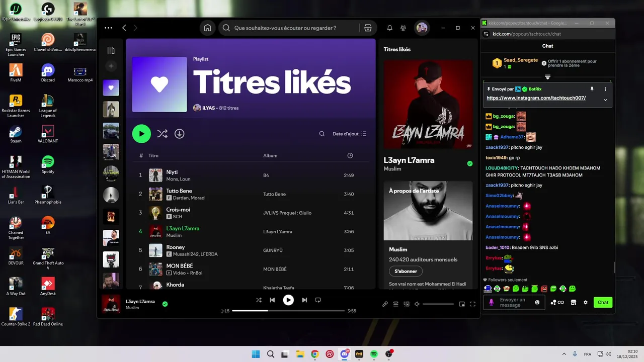Image resolution: width=644 pixels, height=362 pixels.
Task: Open Discord from the taskbar
Action: (344, 354)
